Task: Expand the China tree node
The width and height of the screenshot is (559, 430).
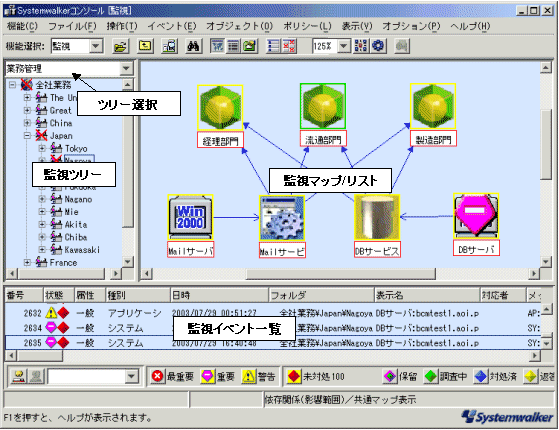Action: click(27, 123)
